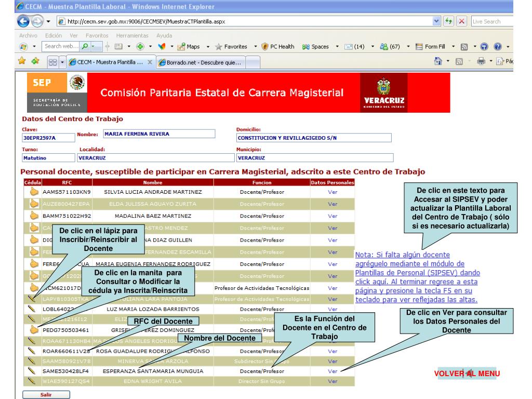Click Ver link for EDNA WRIGHT AVILA
532x399 pixels.
332,381
